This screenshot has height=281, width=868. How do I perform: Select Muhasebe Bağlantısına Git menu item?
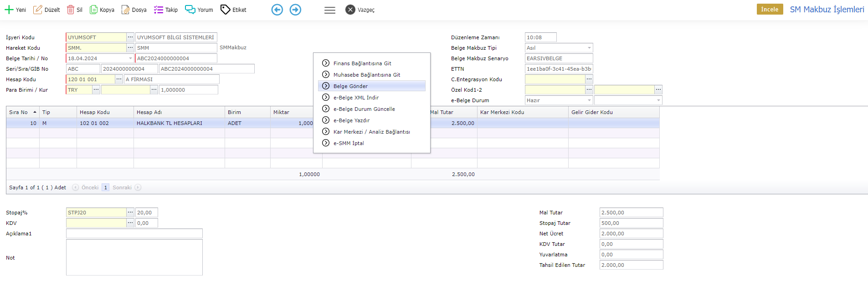coord(372,75)
